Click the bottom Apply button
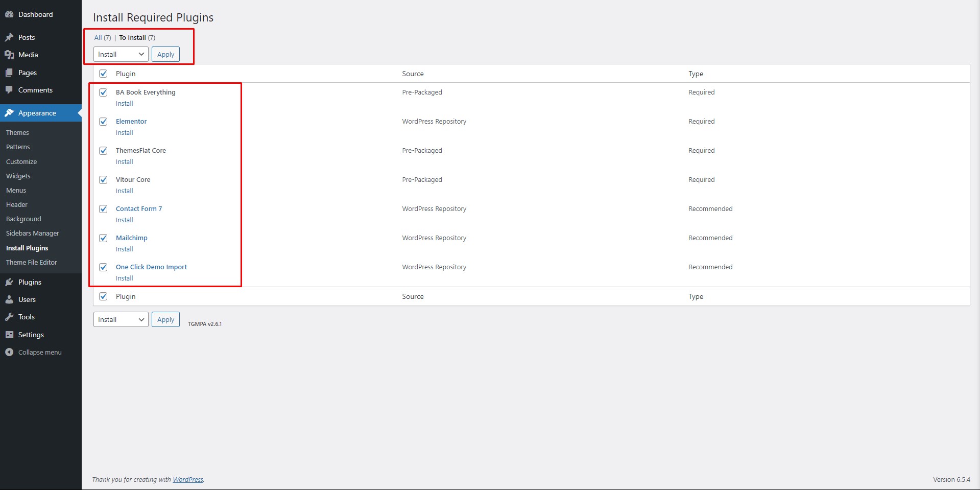The image size is (980, 490). pyautogui.click(x=165, y=319)
